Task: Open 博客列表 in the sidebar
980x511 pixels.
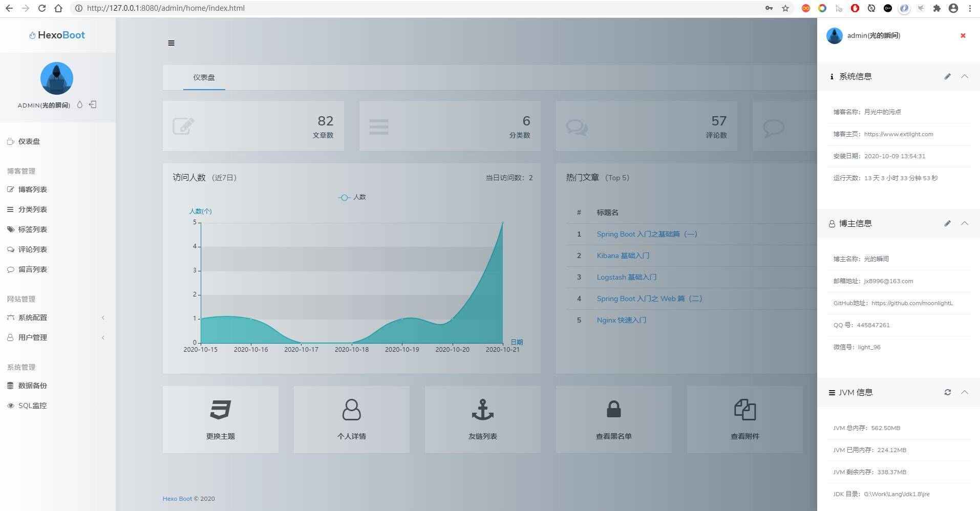Action: click(33, 189)
